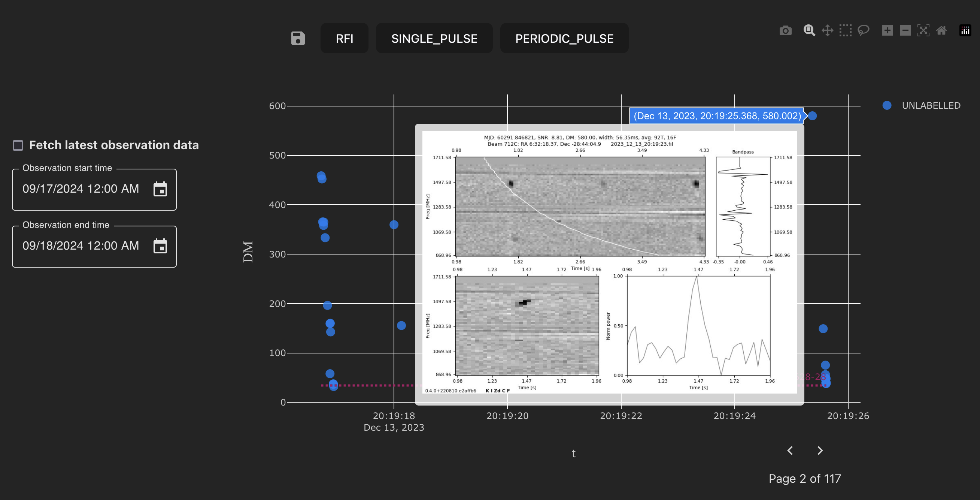Open the Plotly logo link
The height and width of the screenshot is (500, 980).
(x=965, y=30)
